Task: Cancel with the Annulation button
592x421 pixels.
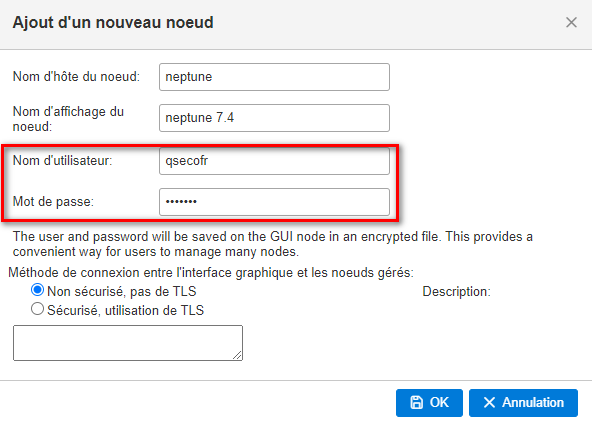Action: point(523,403)
